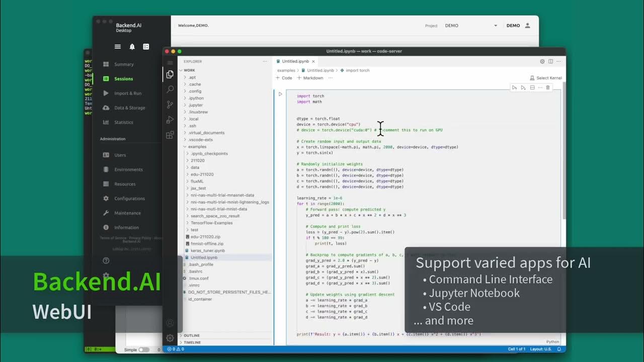Click the 'Cell 1 of 1' status bar text
The width and height of the screenshot is (644, 362).
516,349
